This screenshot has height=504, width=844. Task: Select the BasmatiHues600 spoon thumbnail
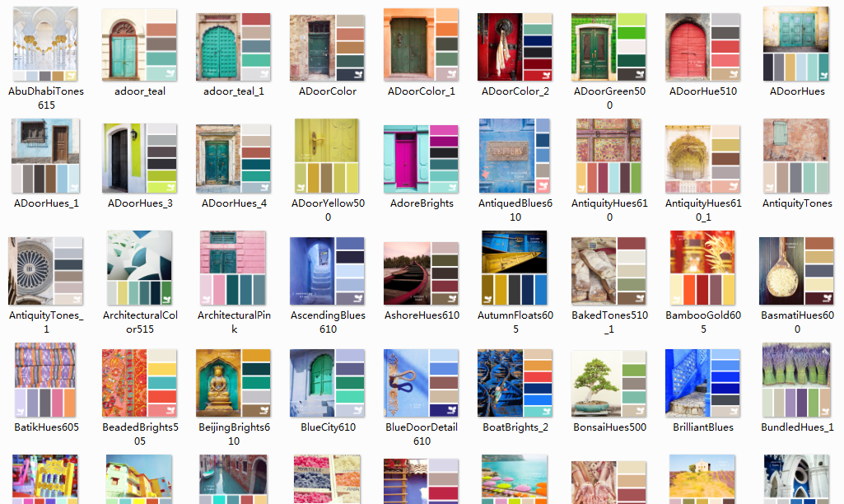pyautogui.click(x=796, y=271)
